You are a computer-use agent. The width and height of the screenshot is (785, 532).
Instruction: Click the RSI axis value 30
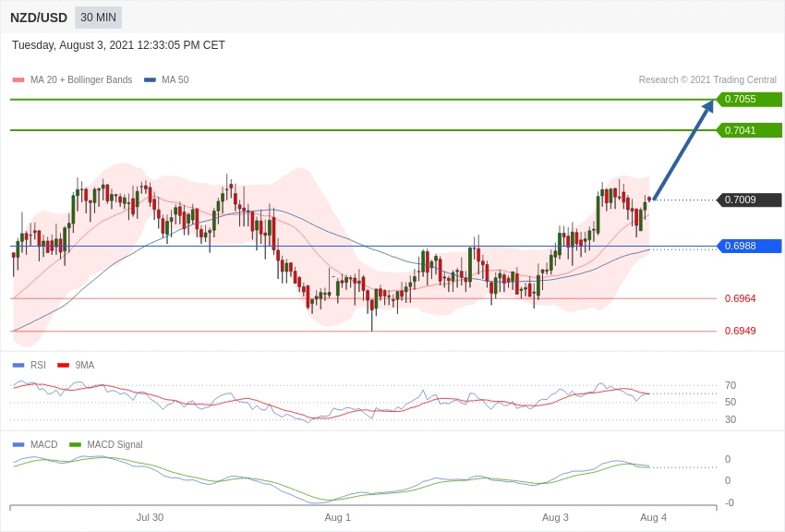730,419
